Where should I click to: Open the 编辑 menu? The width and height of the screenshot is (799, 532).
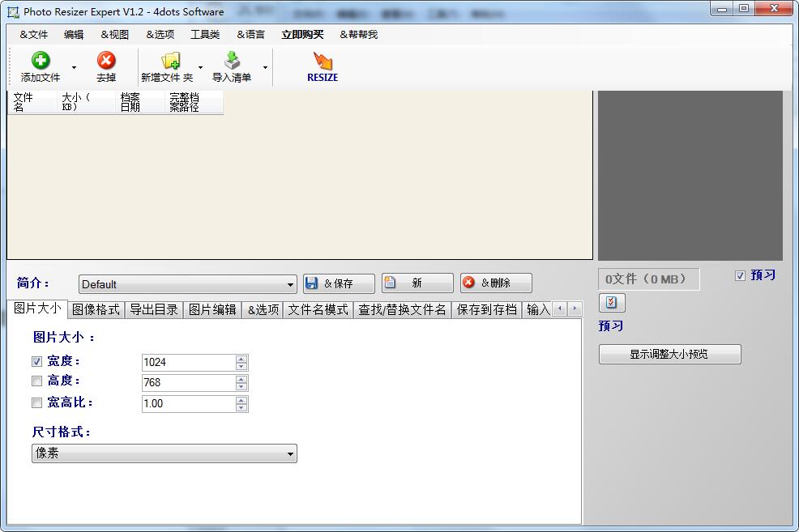74,35
